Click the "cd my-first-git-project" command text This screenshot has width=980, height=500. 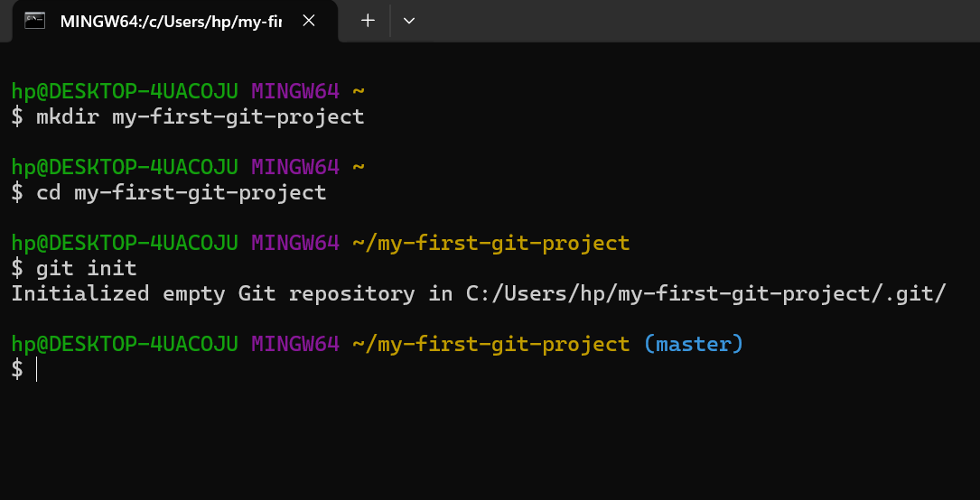181,192
